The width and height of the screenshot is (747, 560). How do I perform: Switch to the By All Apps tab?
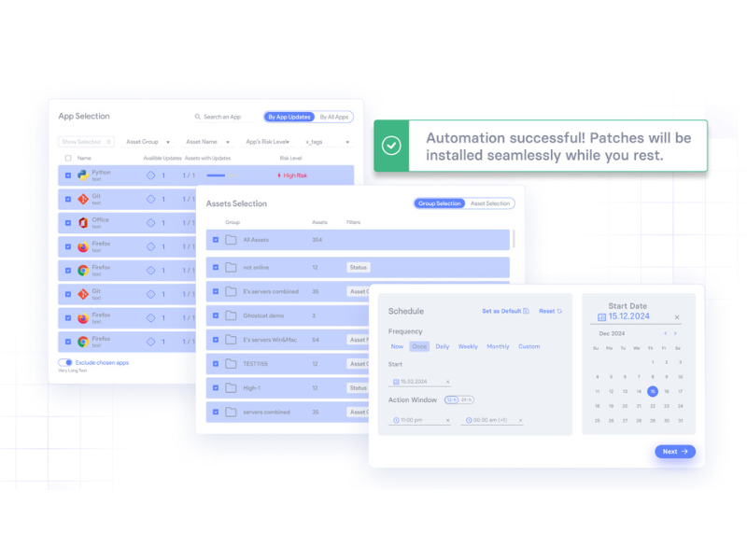(x=333, y=117)
